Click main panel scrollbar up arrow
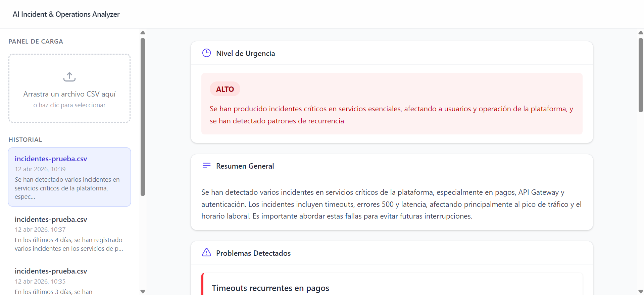The height and width of the screenshot is (295, 644). coord(641,33)
